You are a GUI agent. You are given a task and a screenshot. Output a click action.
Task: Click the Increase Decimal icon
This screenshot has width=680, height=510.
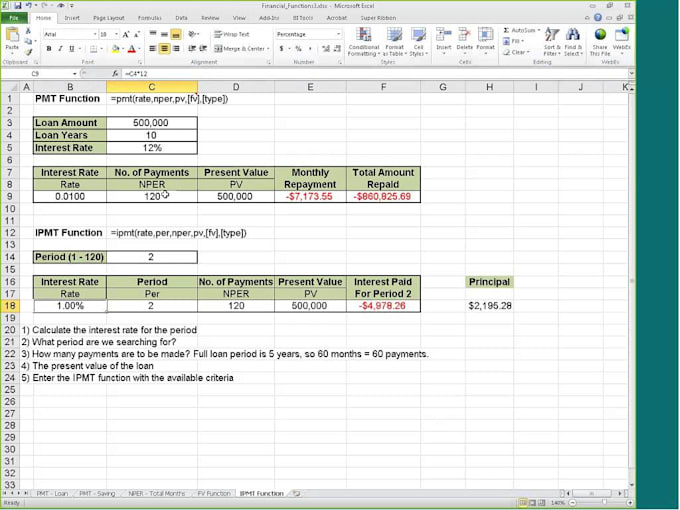point(326,49)
